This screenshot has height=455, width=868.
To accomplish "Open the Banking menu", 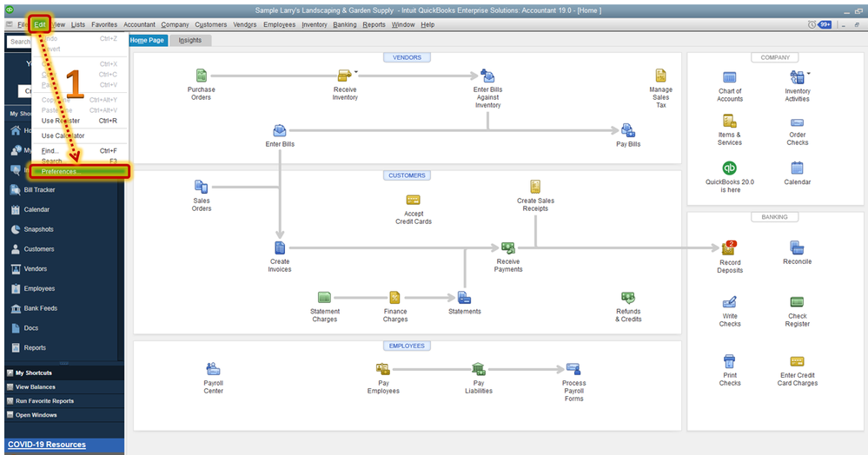I will point(344,24).
